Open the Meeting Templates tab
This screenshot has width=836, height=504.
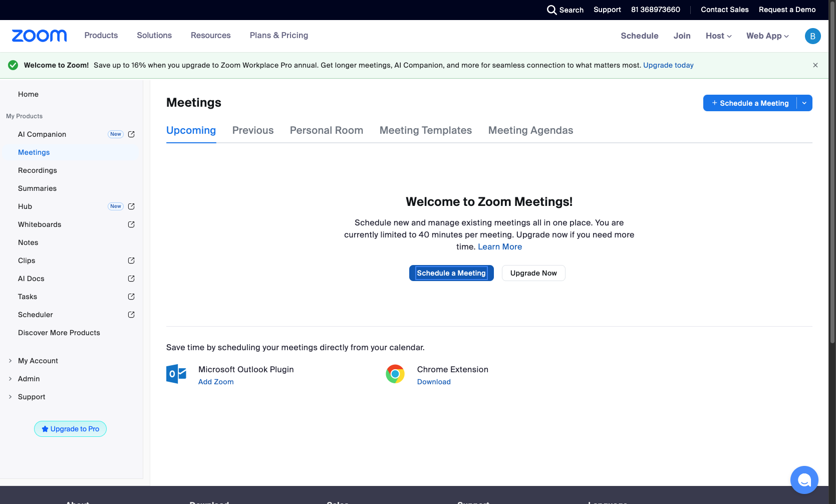pyautogui.click(x=426, y=130)
